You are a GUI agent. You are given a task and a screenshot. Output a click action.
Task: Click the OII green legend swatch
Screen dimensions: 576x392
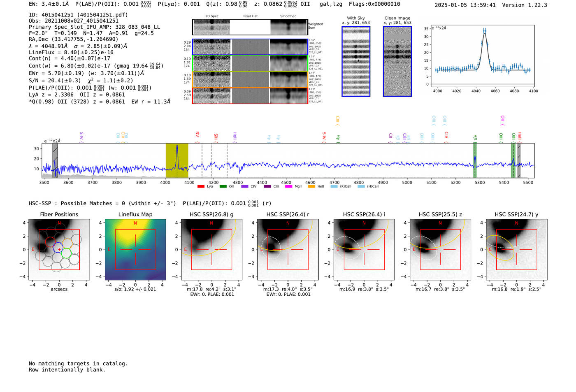(x=223, y=186)
